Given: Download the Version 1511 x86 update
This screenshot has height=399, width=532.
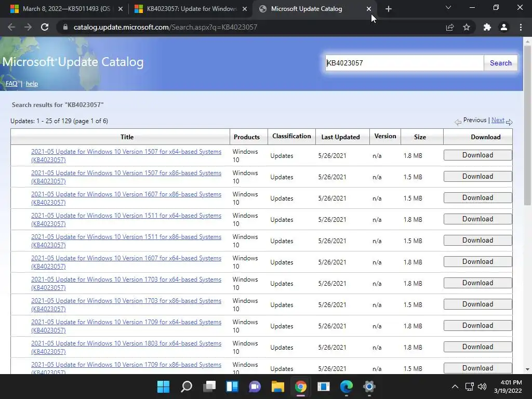Looking at the screenshot, I should click(x=478, y=240).
